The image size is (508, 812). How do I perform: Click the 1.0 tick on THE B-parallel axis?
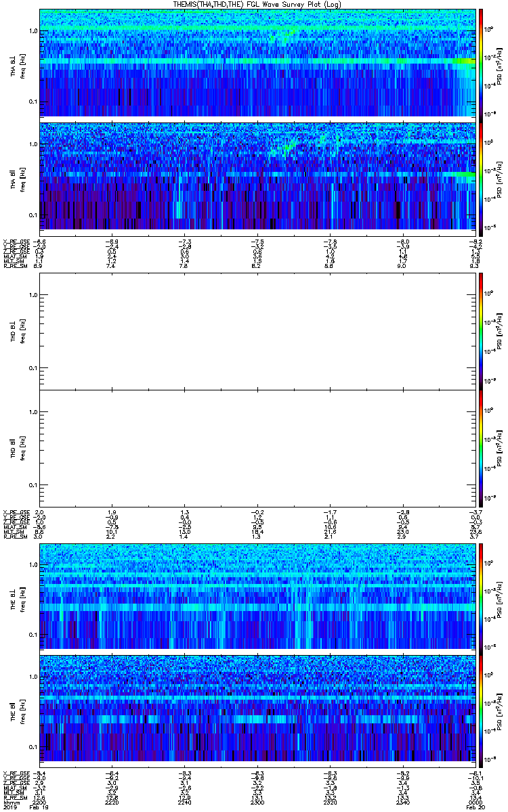[x=33, y=677]
